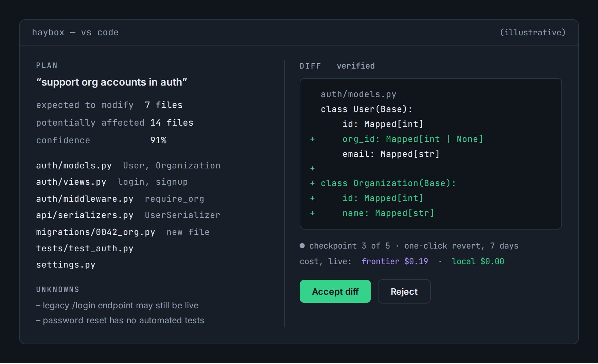Click the DIFF section heading

click(x=310, y=66)
